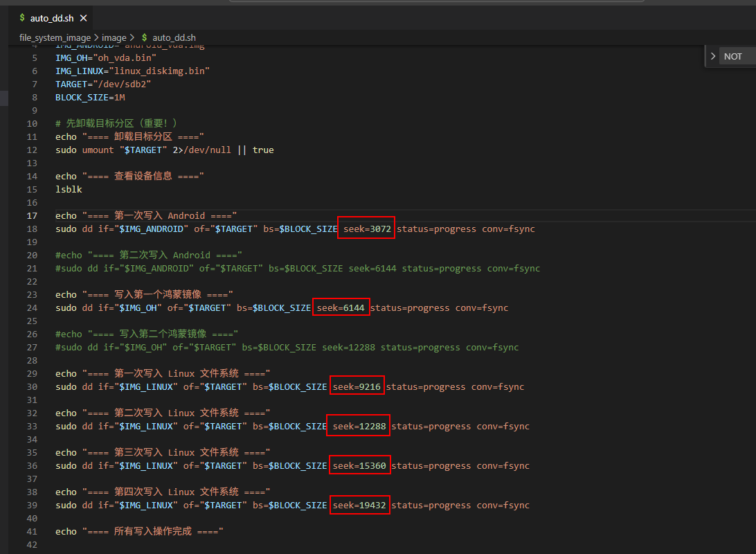Click the BLOCK_SIZE=1M variable definition
Image resolution: width=756 pixels, height=554 pixels.
point(90,97)
